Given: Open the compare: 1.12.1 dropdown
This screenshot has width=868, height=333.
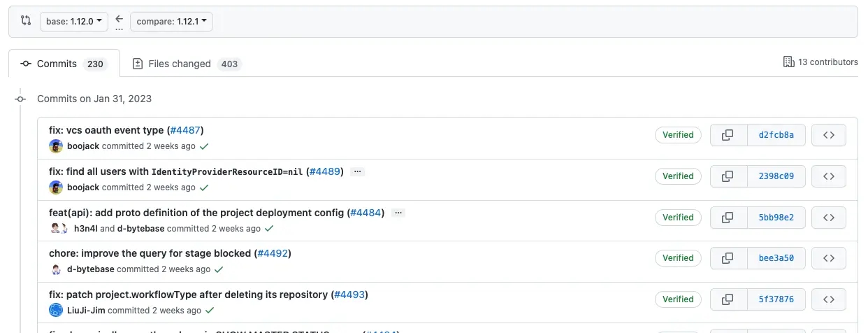Looking at the screenshot, I should pyautogui.click(x=171, y=22).
